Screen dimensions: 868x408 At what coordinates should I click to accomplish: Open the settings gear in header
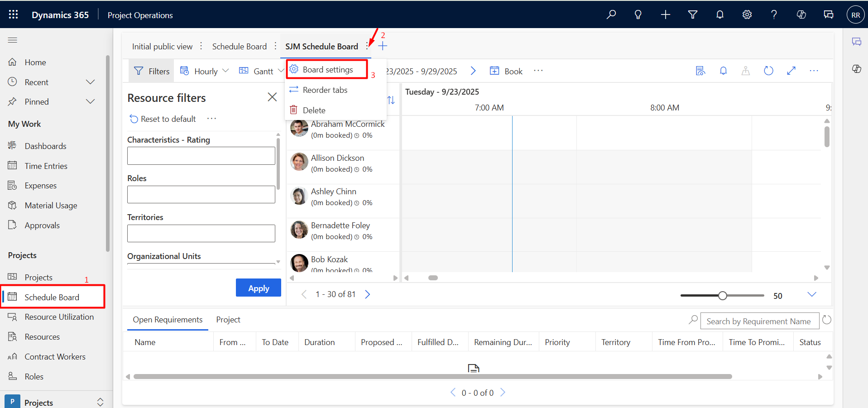[x=747, y=14]
